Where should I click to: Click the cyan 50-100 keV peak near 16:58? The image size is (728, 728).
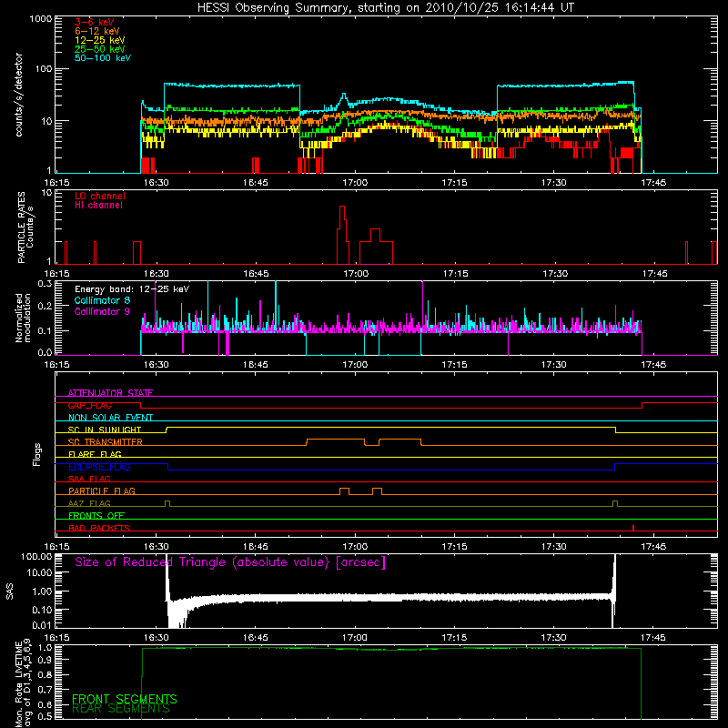point(344,97)
